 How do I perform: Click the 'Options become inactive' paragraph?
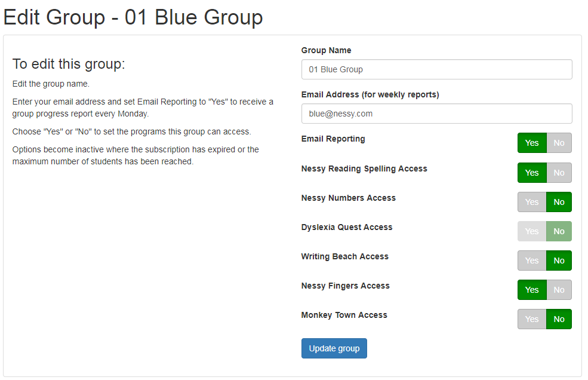click(136, 155)
